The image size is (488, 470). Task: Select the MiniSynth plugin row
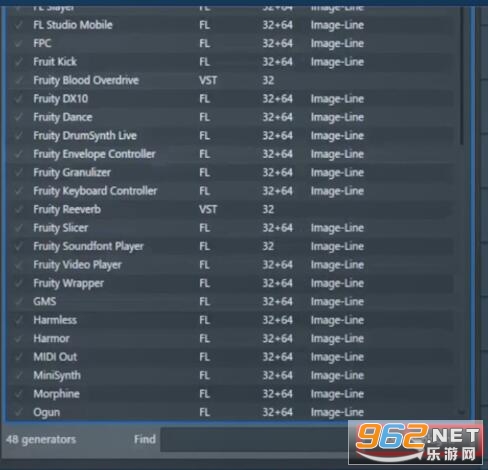point(231,376)
